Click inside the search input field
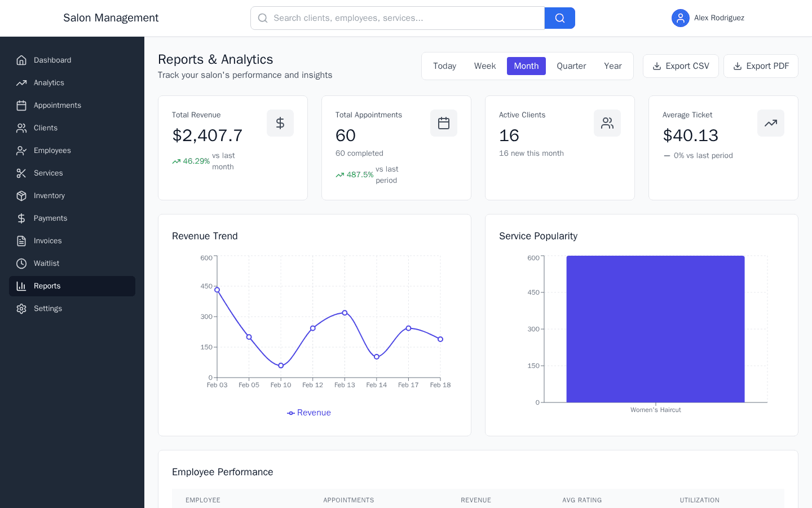812x508 pixels. point(395,18)
